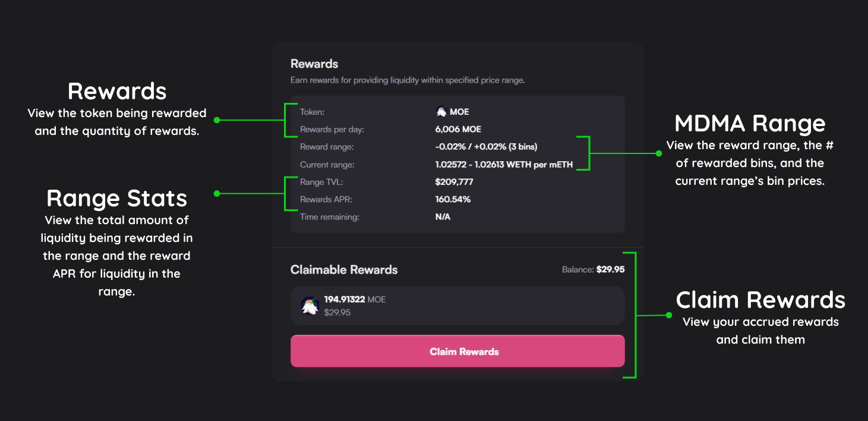The height and width of the screenshot is (421, 868).
Task: Click the large Range Stats annotation title
Action: point(117,198)
